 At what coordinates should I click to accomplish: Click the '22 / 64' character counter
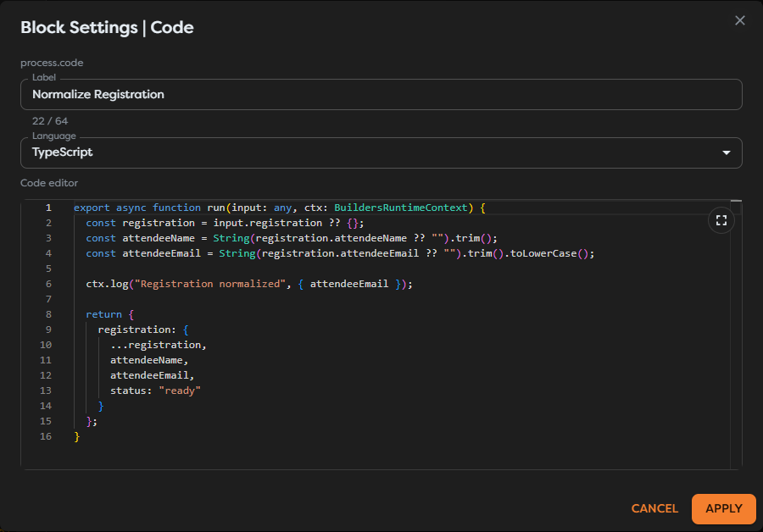(50, 121)
